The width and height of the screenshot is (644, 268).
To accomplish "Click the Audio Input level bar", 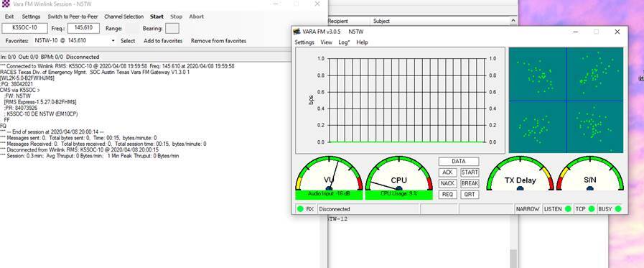I will [329, 193].
